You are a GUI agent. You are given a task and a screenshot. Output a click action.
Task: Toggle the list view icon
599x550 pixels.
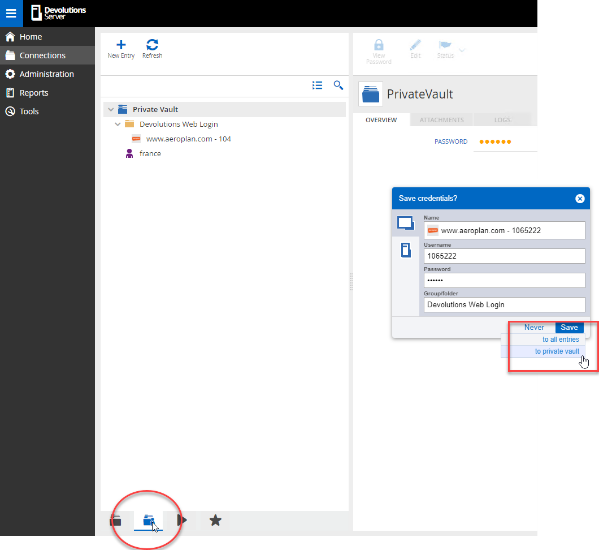317,85
